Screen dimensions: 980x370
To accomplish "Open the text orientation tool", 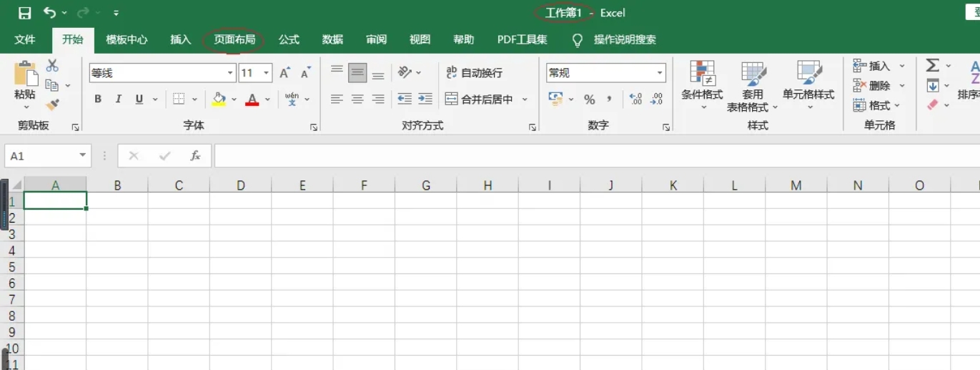I will coord(405,72).
